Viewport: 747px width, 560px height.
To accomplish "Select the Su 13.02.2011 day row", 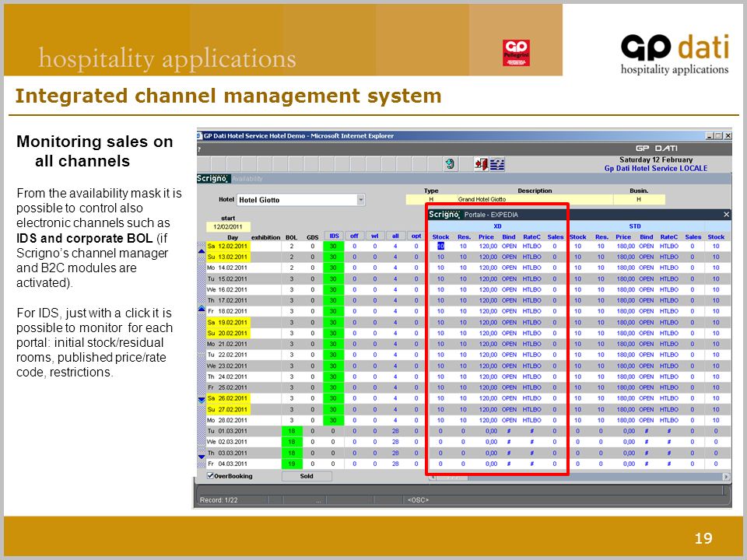I will coord(228,257).
